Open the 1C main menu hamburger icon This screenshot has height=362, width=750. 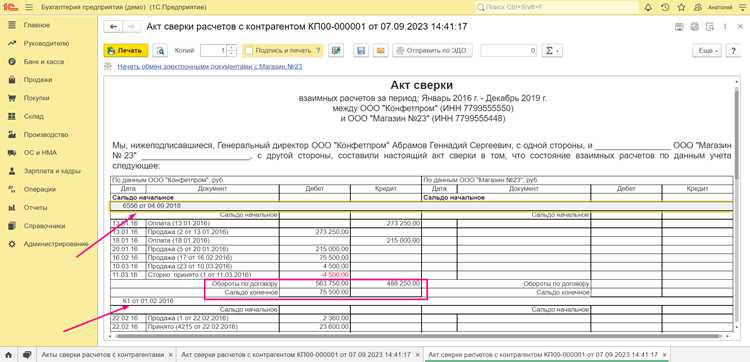point(28,8)
